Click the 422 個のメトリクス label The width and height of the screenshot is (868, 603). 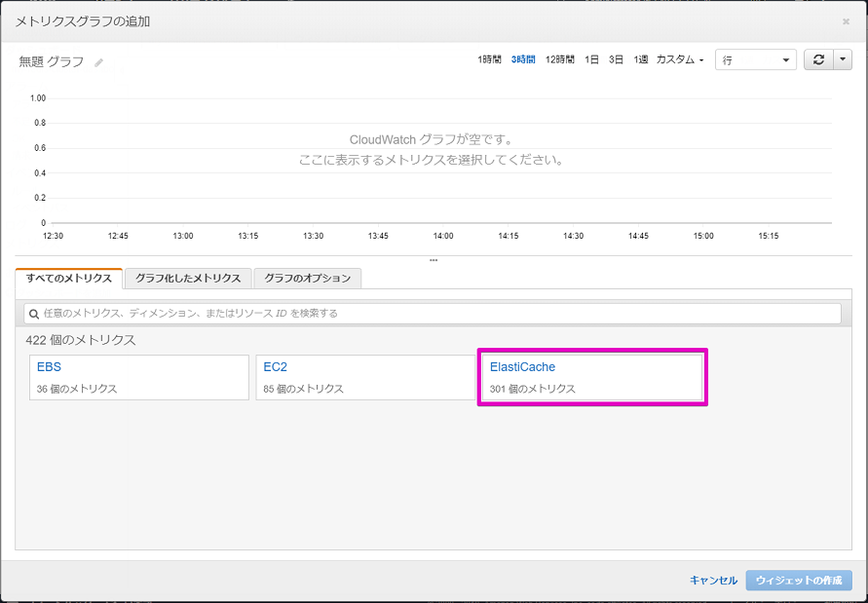pos(81,340)
